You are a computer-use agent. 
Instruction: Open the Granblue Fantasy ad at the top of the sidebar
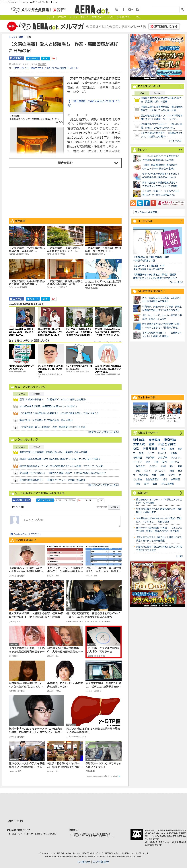click(158, 57)
